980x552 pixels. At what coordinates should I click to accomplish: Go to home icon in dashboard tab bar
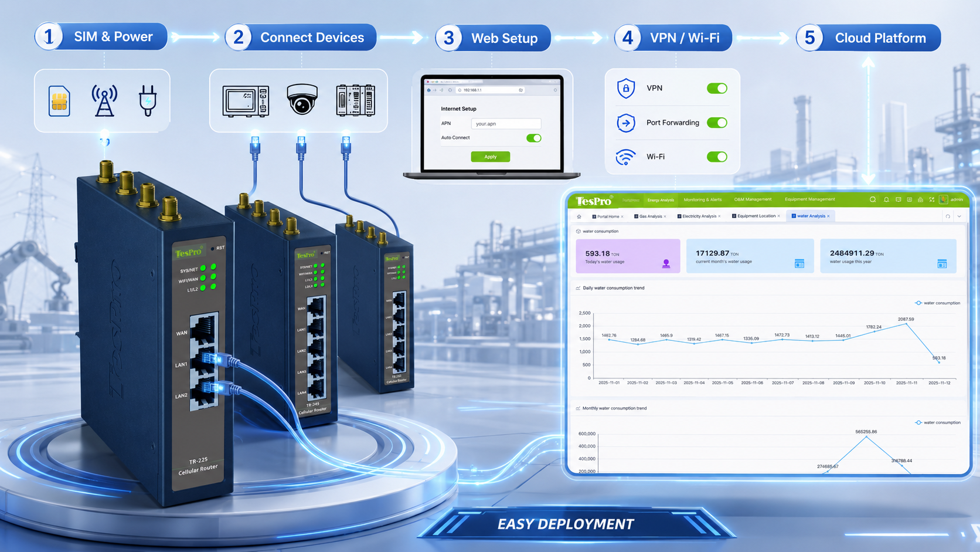(x=579, y=216)
